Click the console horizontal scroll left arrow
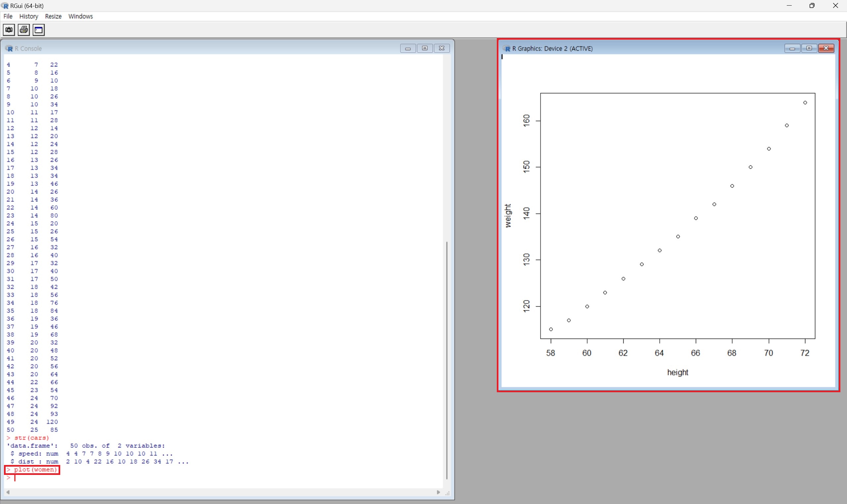Image resolution: width=847 pixels, height=504 pixels. (x=8, y=492)
